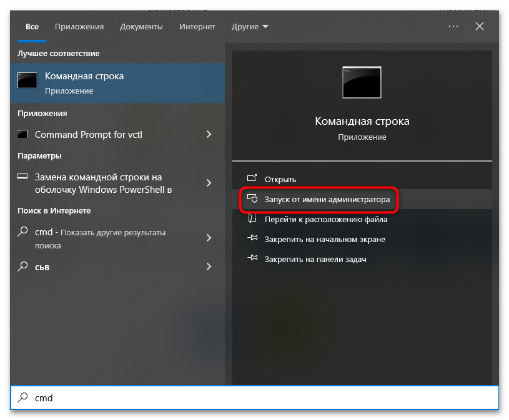Click Перейти к расположению файла
The width and height of the screenshot is (509, 420).
pyautogui.click(x=362, y=219)
